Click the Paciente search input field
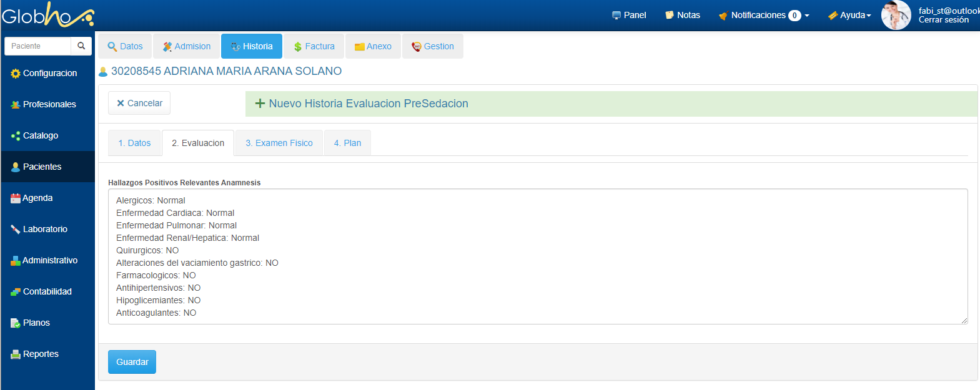Viewport: 980px width, 390px height. (39, 46)
